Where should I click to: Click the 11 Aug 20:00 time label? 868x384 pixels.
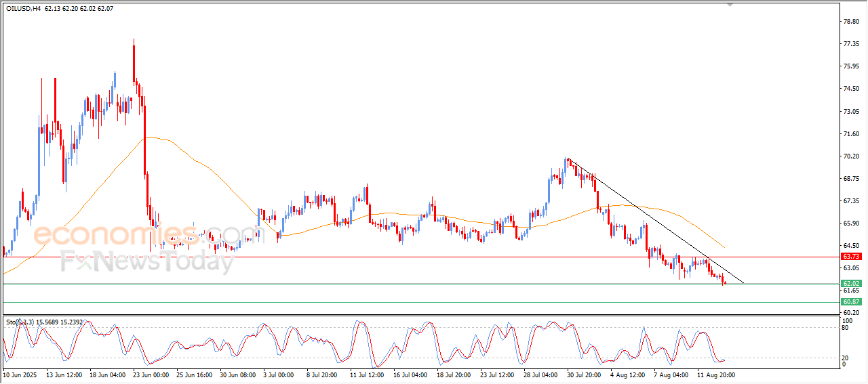tap(715, 374)
